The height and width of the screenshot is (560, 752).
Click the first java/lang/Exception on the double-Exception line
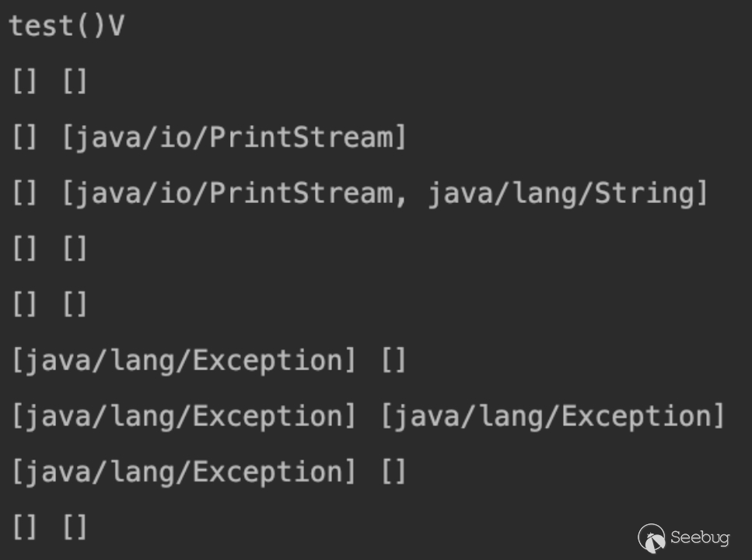[183, 416]
